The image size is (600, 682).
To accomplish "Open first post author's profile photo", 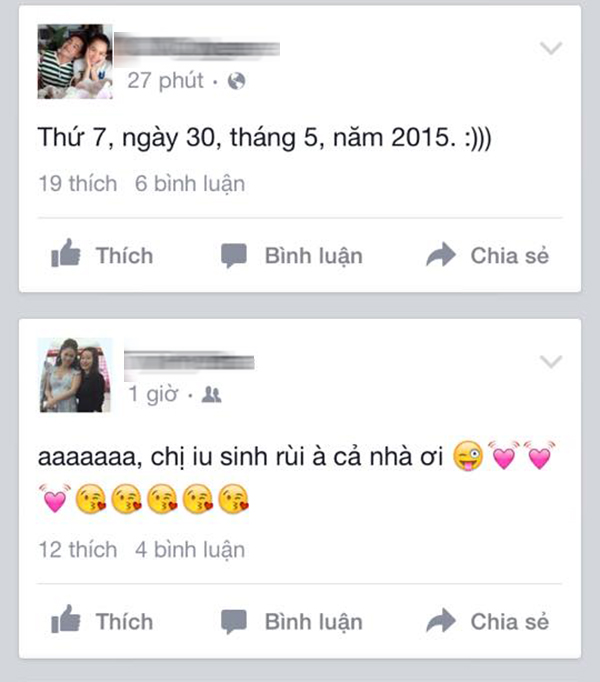I will point(75,61).
